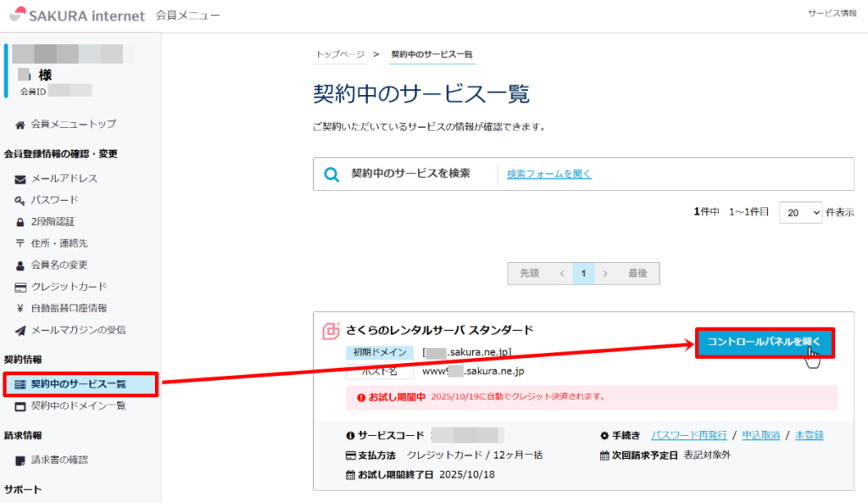Screen dimensions: 868x503
Task: Go to next page with the right chevron
Action: [604, 273]
